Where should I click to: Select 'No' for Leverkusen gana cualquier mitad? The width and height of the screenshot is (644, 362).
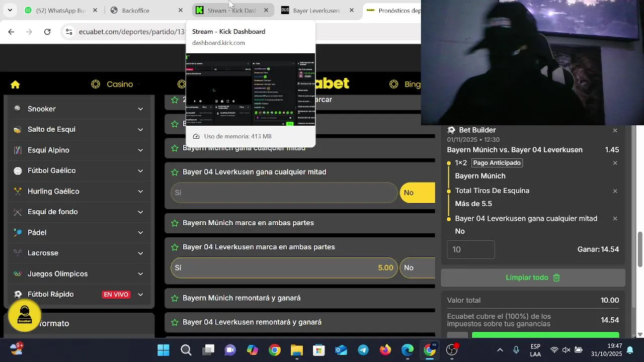coord(418,193)
